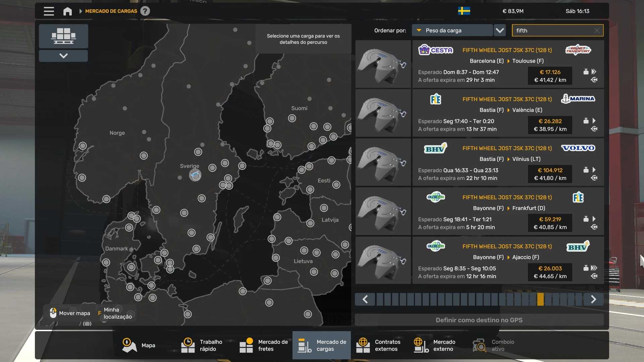Viewport: 644px width, 362px height.
Task: Click the Marina company logo
Action: pyautogui.click(x=578, y=99)
